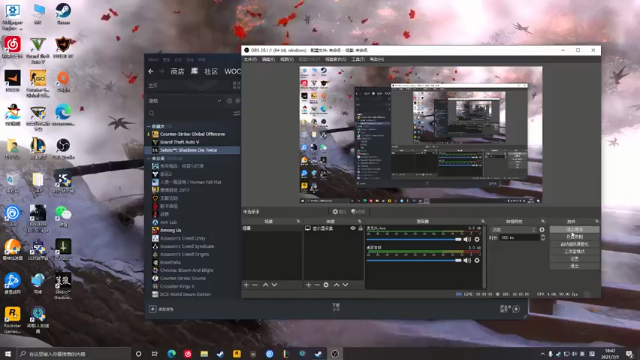Open the Microsoft Edge desktop shortcut
This screenshot has height=360, width=640.
pyautogui.click(x=63, y=115)
